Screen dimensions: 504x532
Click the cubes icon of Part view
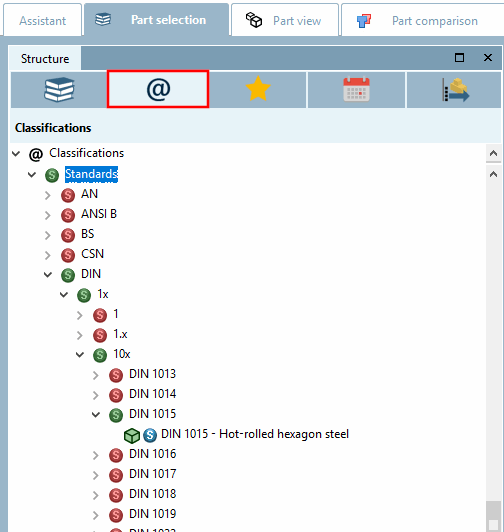tap(254, 20)
